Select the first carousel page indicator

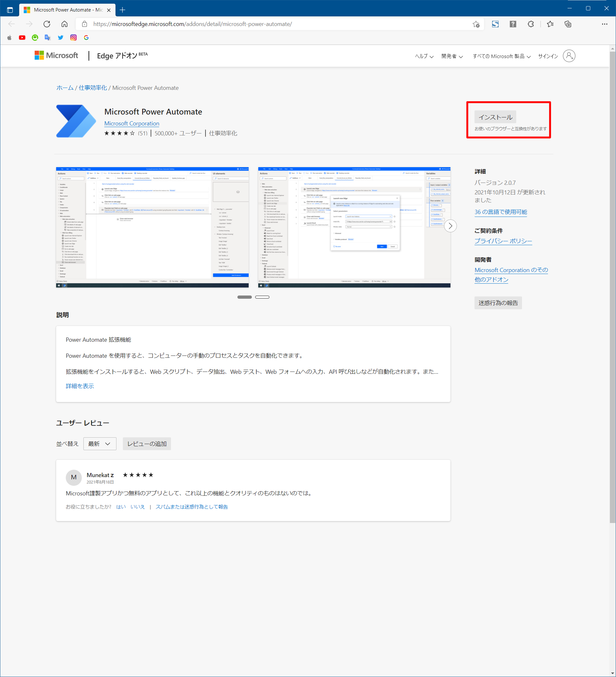(x=244, y=297)
